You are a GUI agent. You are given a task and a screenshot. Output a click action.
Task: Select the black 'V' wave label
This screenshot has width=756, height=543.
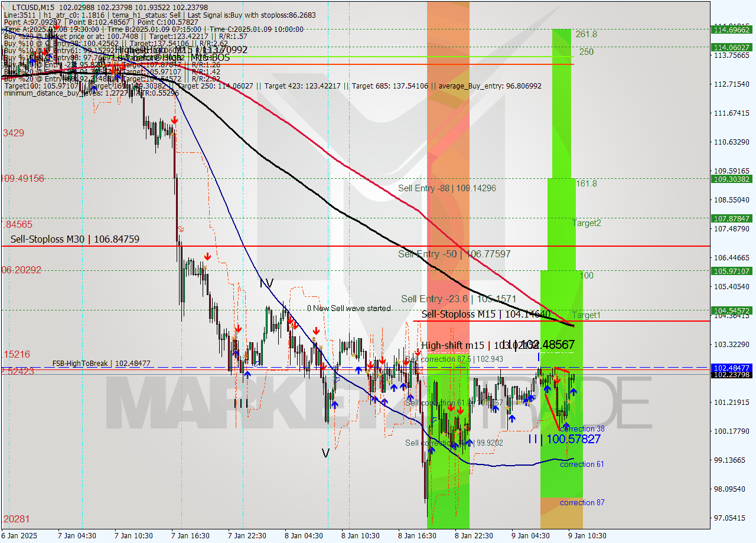(x=325, y=453)
